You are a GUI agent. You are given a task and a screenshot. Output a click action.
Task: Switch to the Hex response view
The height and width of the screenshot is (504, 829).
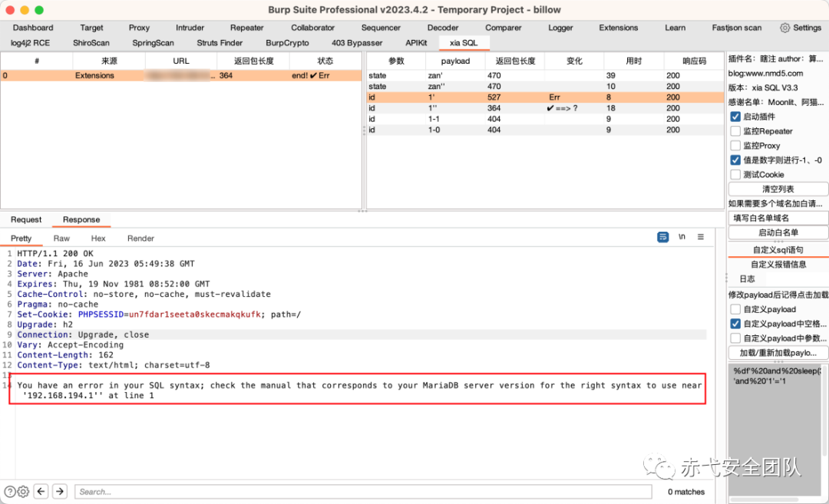(x=98, y=239)
